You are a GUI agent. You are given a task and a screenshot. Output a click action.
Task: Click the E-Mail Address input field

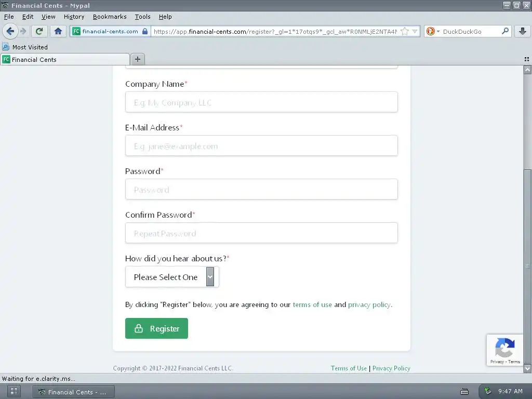261,145
